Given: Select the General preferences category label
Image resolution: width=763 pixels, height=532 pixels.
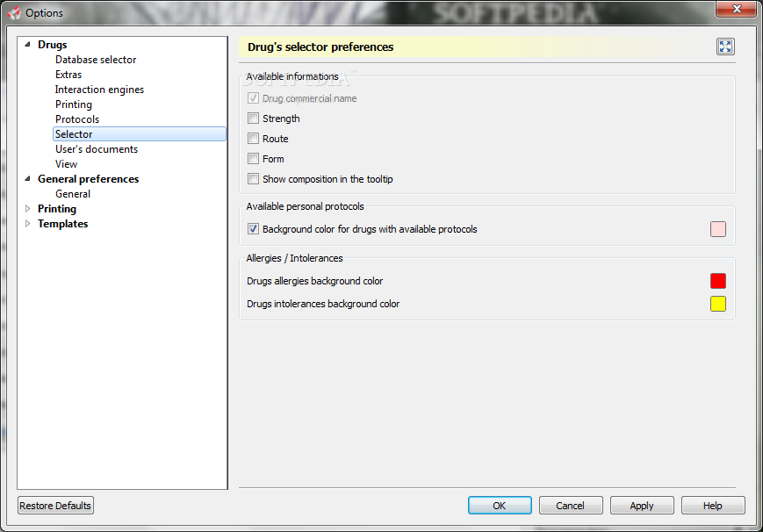Looking at the screenshot, I should click(88, 179).
